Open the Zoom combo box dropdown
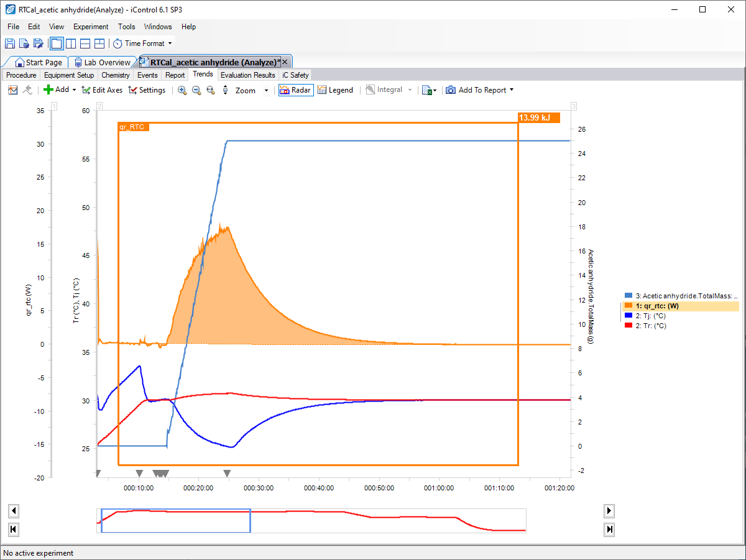This screenshot has width=746, height=560. click(266, 91)
